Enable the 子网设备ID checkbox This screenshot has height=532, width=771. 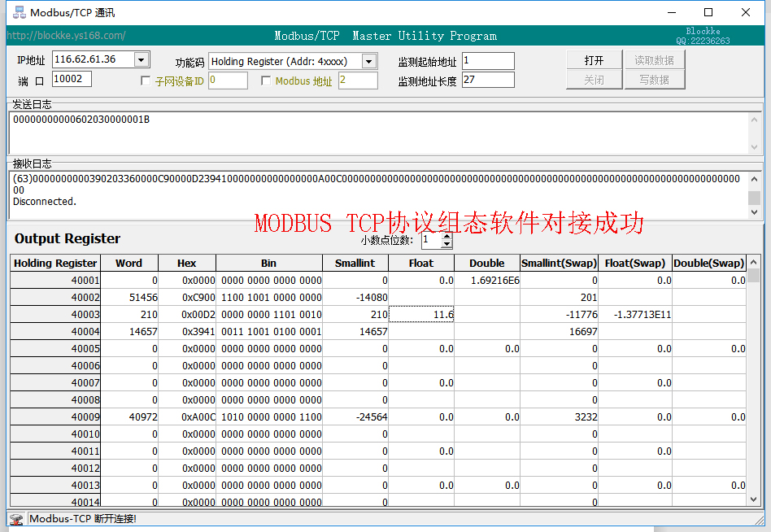(146, 81)
